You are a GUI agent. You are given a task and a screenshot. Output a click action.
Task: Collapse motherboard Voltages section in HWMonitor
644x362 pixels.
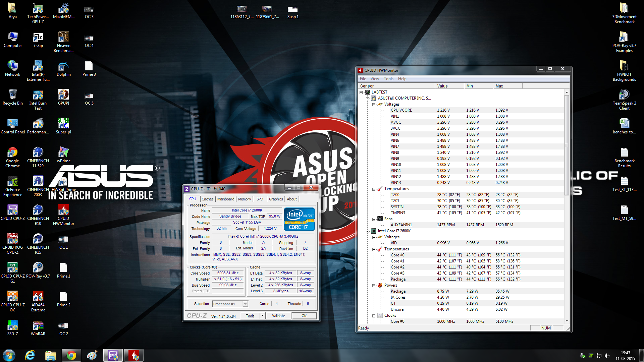(x=374, y=104)
